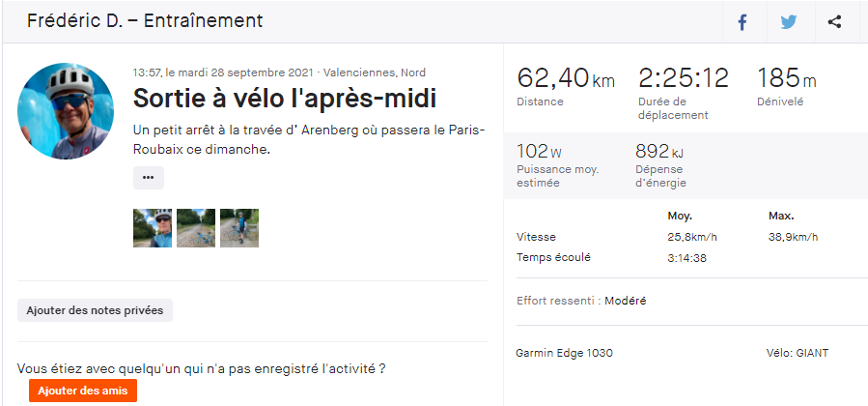Share the activity on Twitter

789,22
